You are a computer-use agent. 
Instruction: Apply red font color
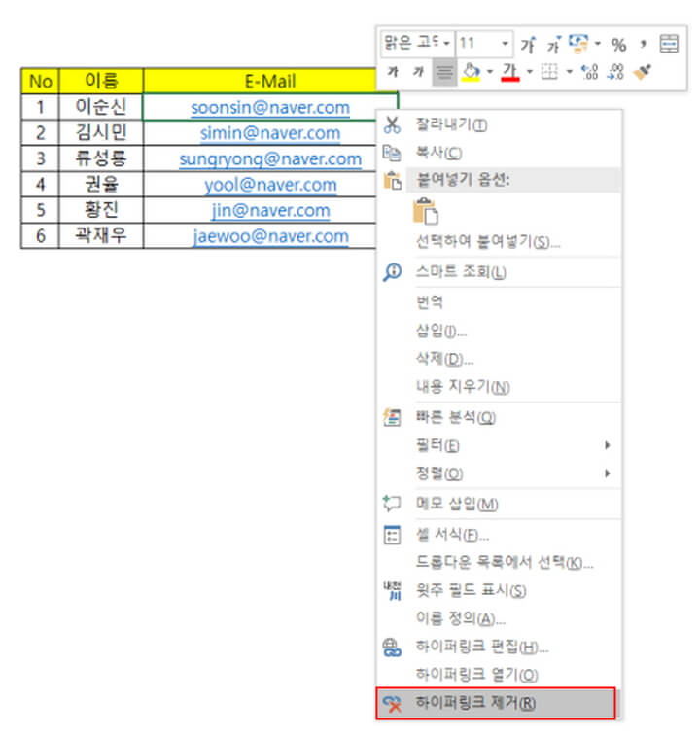point(510,72)
